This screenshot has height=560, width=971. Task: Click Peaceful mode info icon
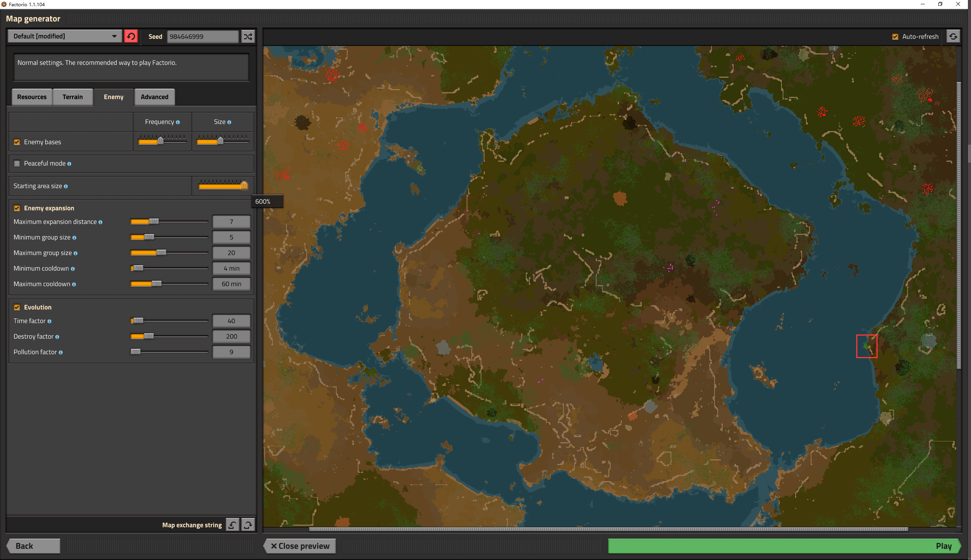pos(69,164)
